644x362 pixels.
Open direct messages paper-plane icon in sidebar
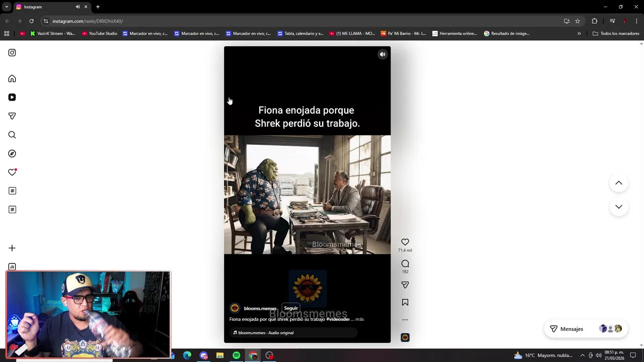pos(12,116)
